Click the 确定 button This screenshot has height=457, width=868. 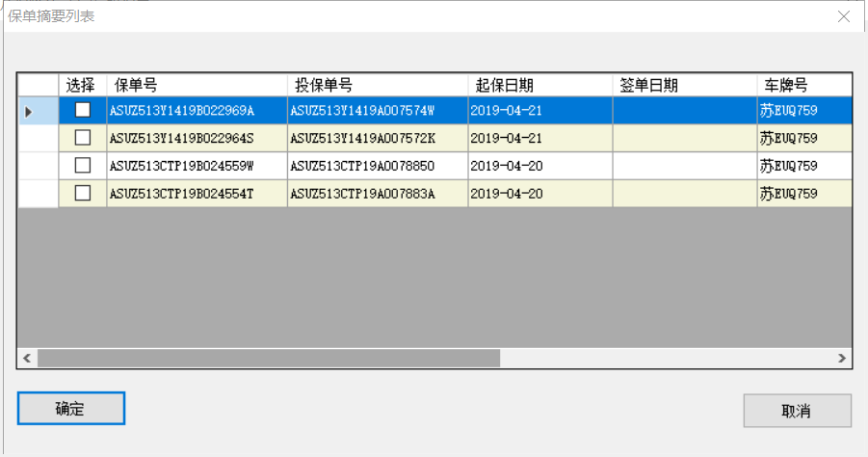click(x=71, y=408)
